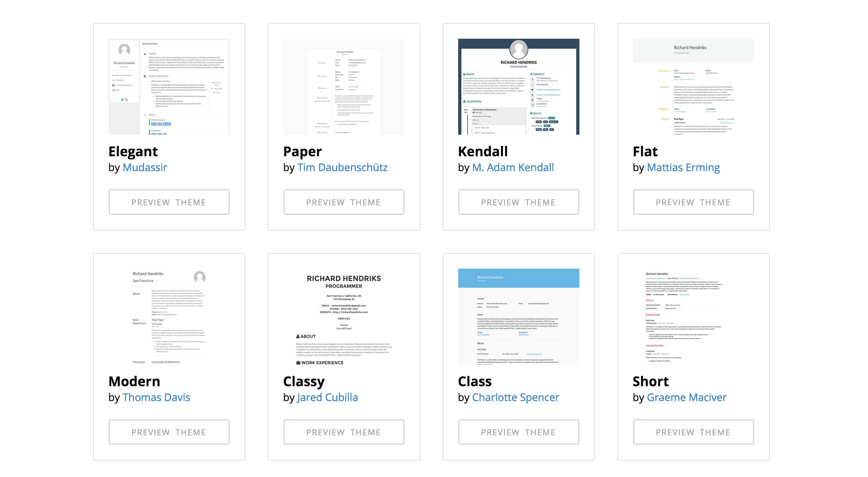Preview the Elegant theme
The width and height of the screenshot is (868, 477).
(x=169, y=202)
